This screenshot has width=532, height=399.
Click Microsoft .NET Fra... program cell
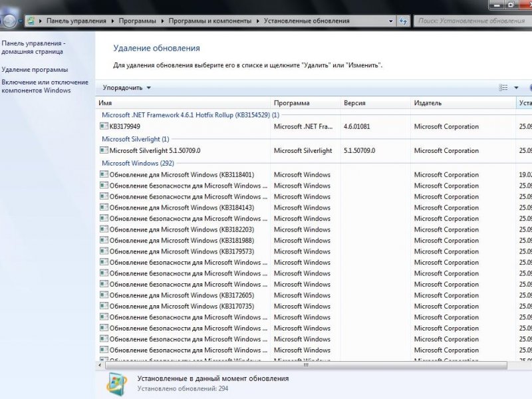pyautogui.click(x=303, y=126)
